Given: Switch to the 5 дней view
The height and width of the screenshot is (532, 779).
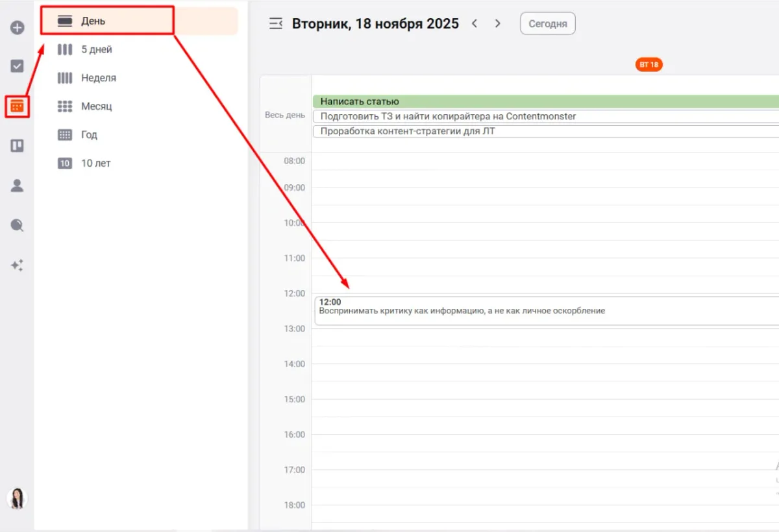Looking at the screenshot, I should (96, 49).
